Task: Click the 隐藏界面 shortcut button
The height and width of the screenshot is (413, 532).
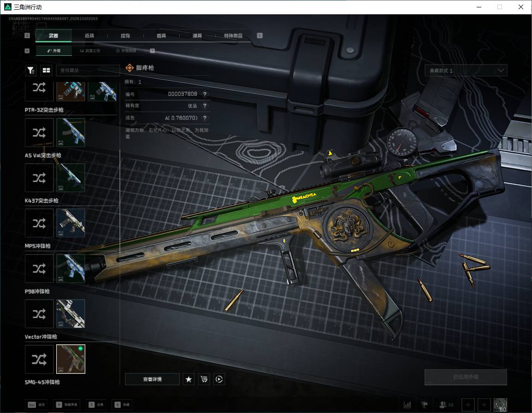Action: click(66, 405)
